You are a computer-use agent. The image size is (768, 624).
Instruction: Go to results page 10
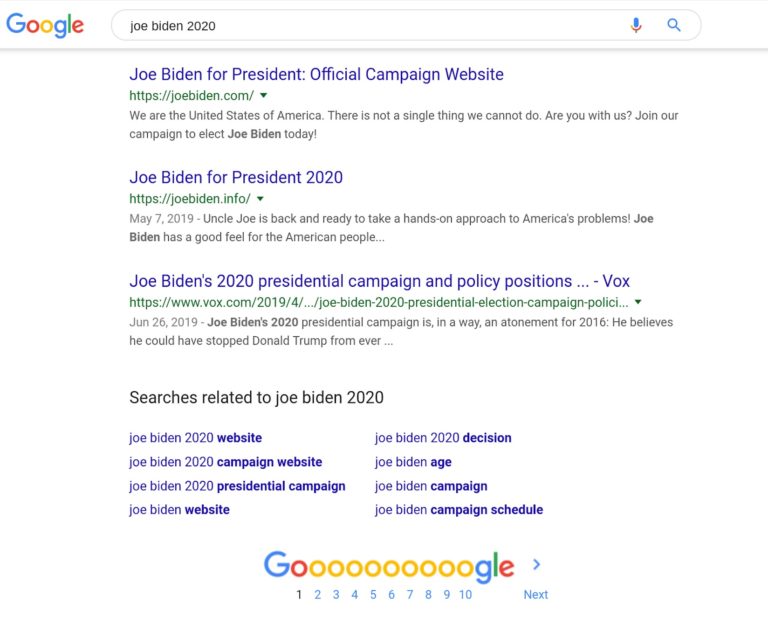click(x=465, y=595)
